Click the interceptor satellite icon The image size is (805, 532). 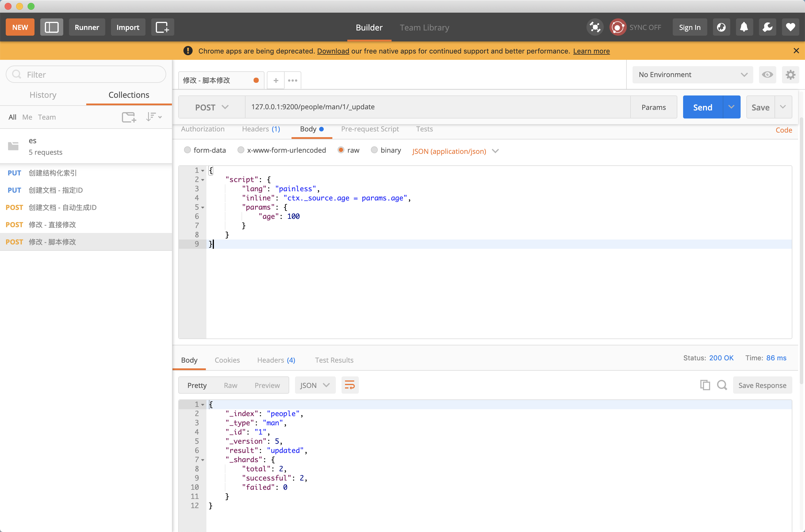[x=595, y=27]
